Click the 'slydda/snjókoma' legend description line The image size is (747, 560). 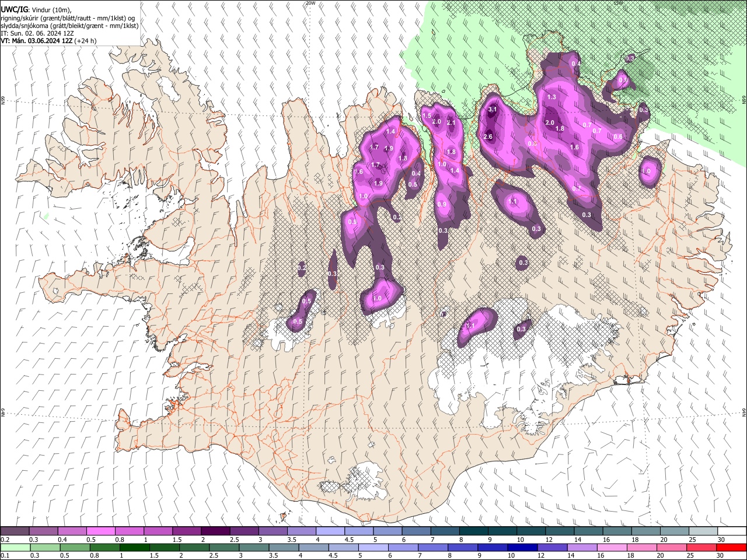point(69,26)
